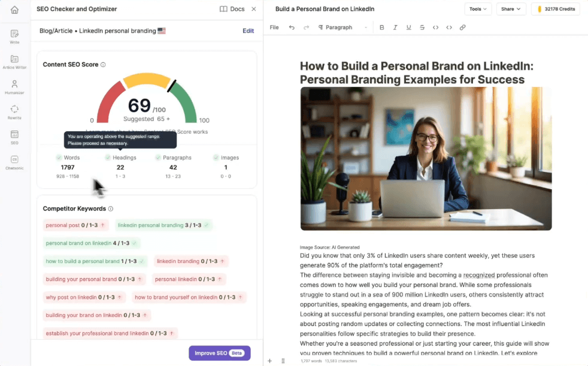Show info about Competitor Keywords
Screen dimensions: 588x366
tap(111, 208)
